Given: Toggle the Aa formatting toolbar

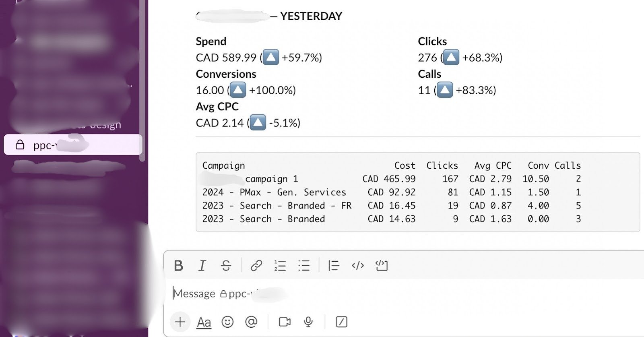Looking at the screenshot, I should coord(204,322).
